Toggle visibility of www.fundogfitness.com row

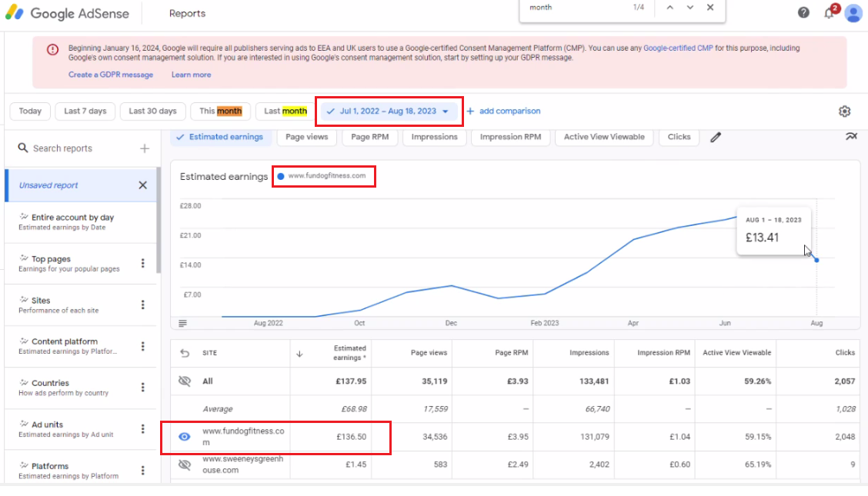[x=185, y=437]
